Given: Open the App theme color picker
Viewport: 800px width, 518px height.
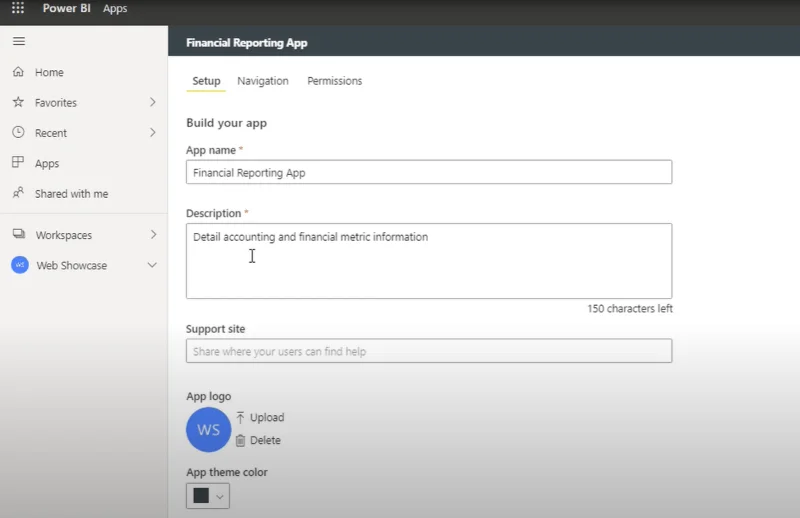Looking at the screenshot, I should (208, 496).
